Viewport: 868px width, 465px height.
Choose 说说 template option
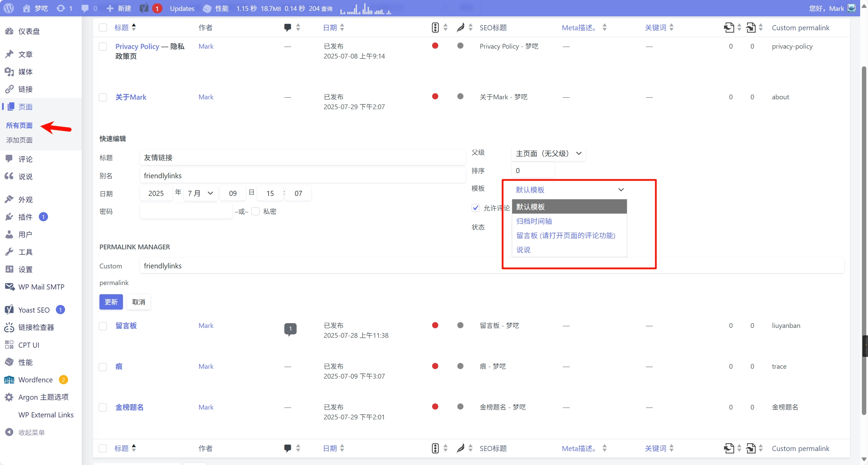pos(569,250)
